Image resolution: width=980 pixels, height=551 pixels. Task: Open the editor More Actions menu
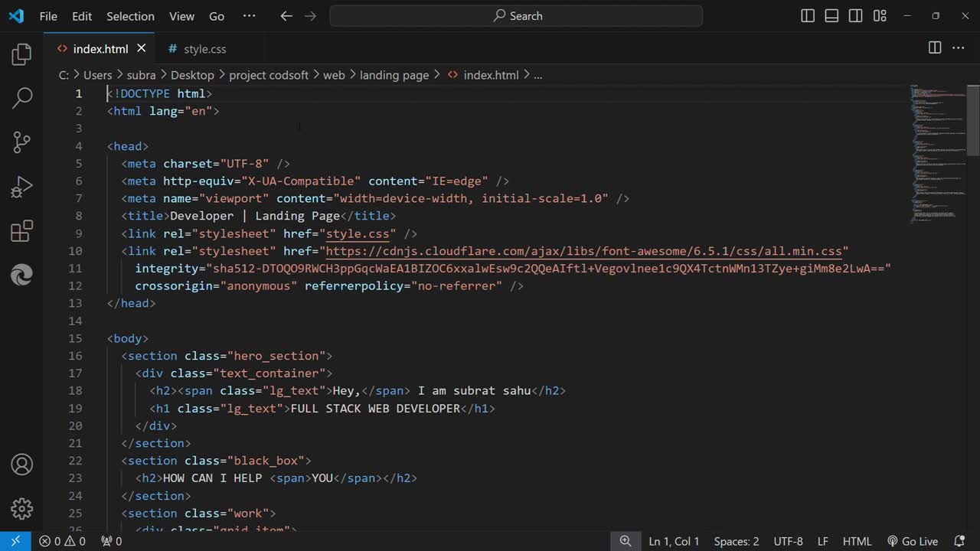959,48
